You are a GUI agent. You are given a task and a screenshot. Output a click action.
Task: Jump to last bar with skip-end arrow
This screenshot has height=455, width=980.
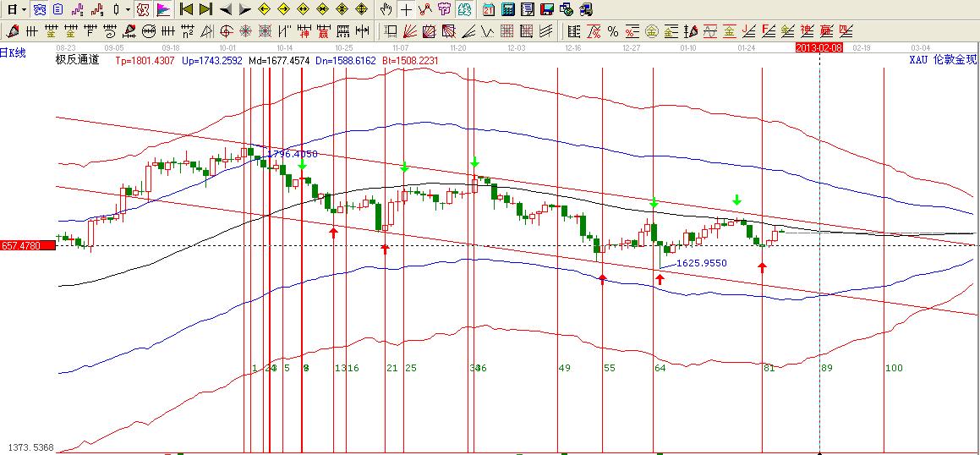[x=205, y=9]
